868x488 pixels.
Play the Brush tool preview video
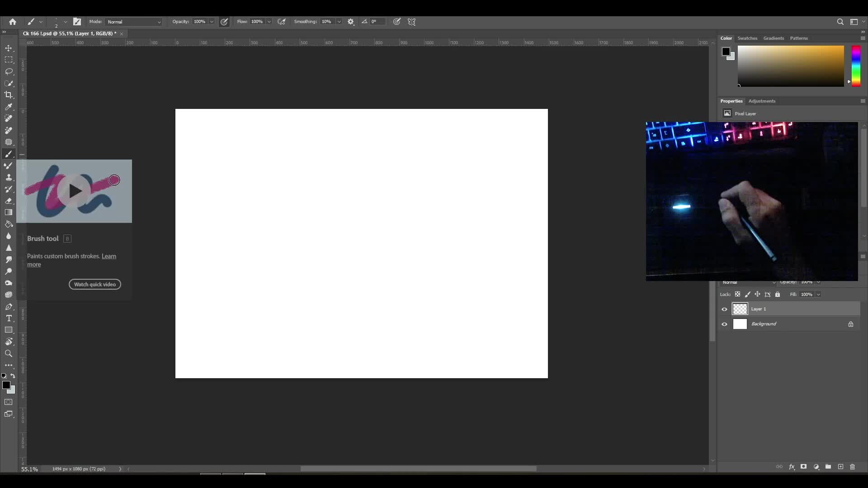(75, 191)
